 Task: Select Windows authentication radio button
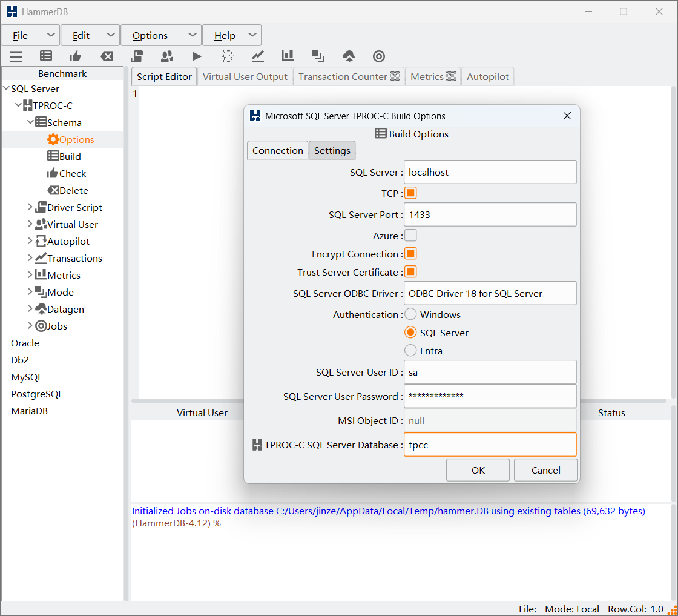point(410,314)
